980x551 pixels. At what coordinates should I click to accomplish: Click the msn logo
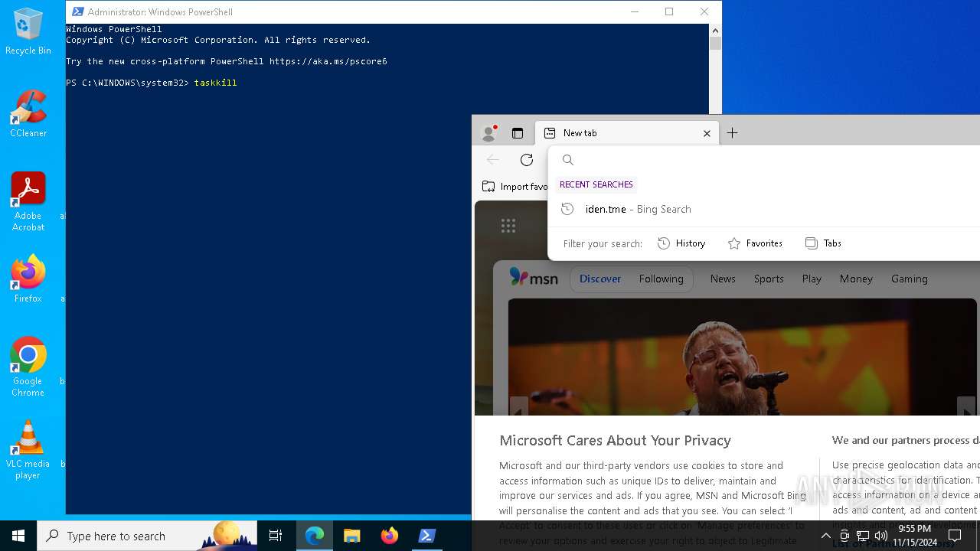point(534,279)
